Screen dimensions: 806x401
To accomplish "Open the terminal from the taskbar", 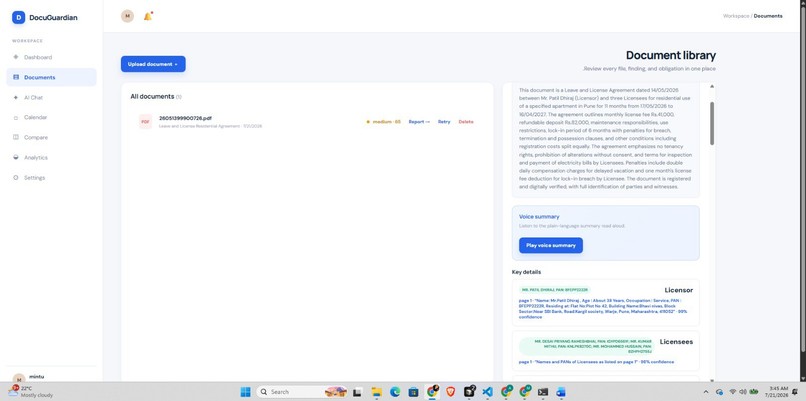I will (x=542, y=392).
